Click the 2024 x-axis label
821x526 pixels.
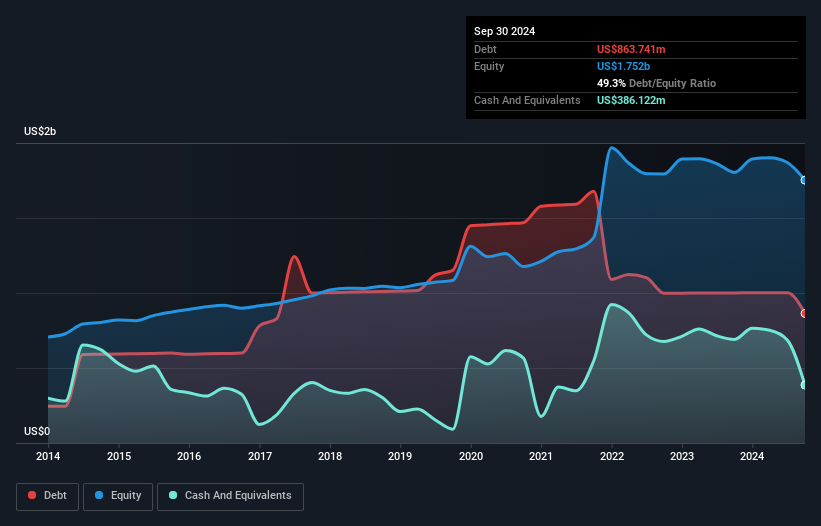[752, 456]
